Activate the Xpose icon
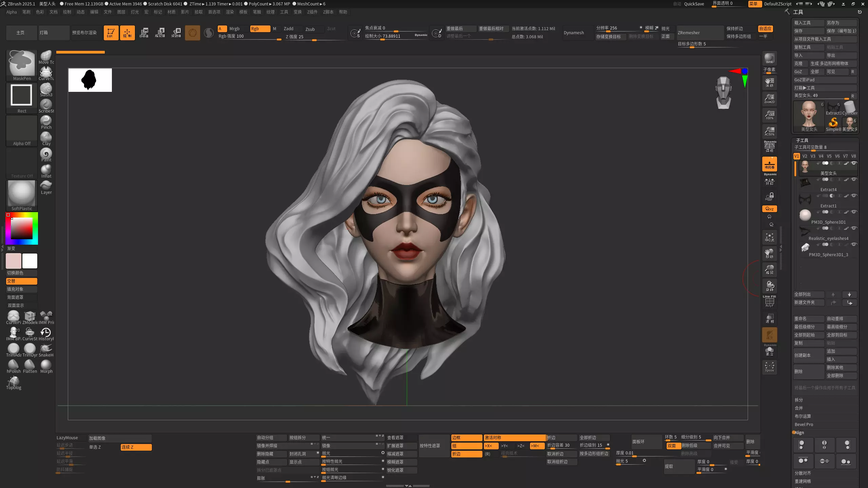This screenshot has width=868, height=488. pos(769,366)
